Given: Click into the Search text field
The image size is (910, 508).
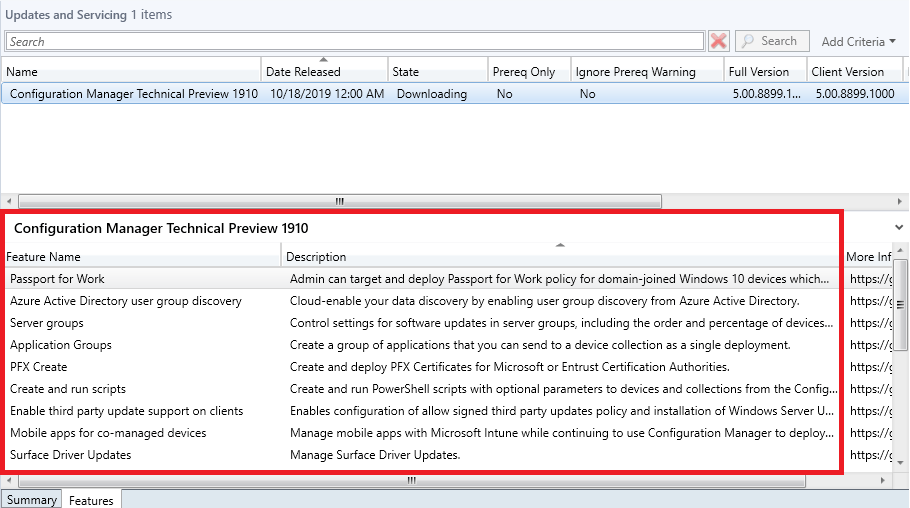Looking at the screenshot, I should 355,41.
